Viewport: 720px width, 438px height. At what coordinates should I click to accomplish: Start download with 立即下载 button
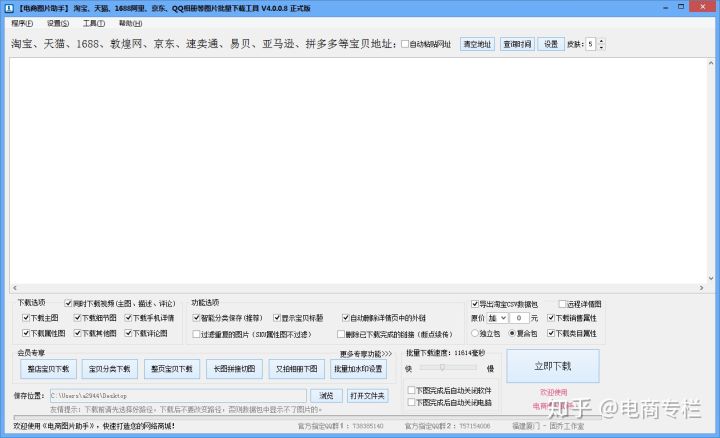(x=553, y=366)
